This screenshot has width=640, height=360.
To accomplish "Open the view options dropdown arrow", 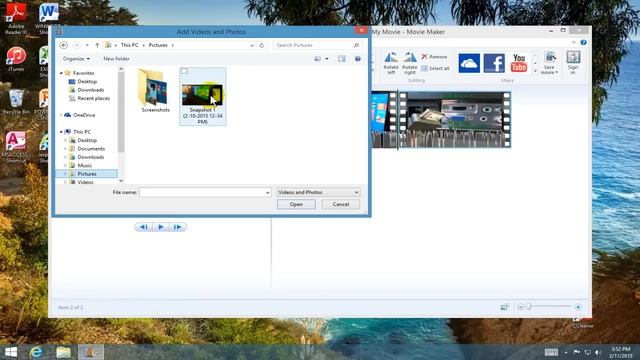I will [x=327, y=59].
